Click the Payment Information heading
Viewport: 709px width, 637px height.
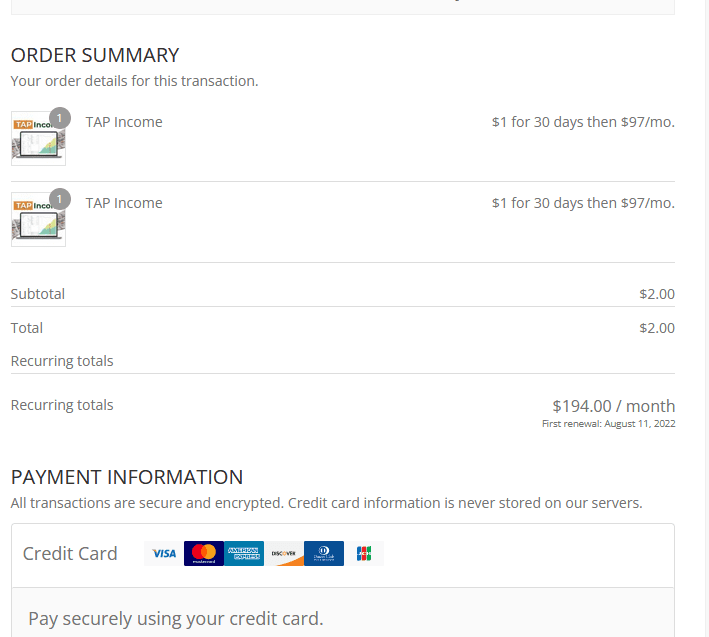click(x=127, y=477)
